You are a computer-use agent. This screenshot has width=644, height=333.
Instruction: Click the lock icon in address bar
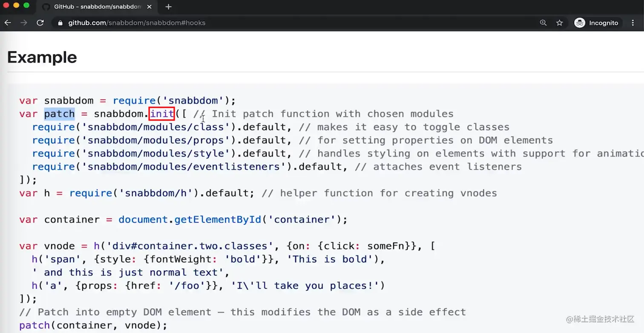click(x=60, y=23)
